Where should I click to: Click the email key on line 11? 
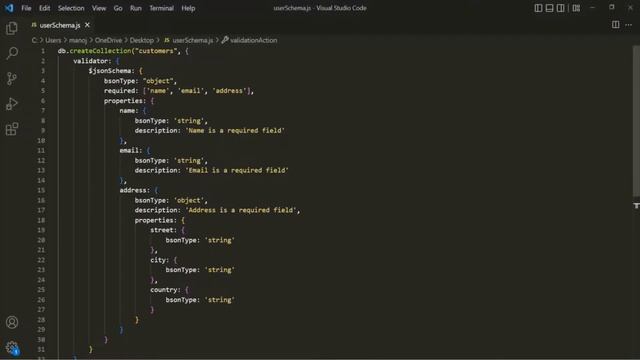click(129, 151)
